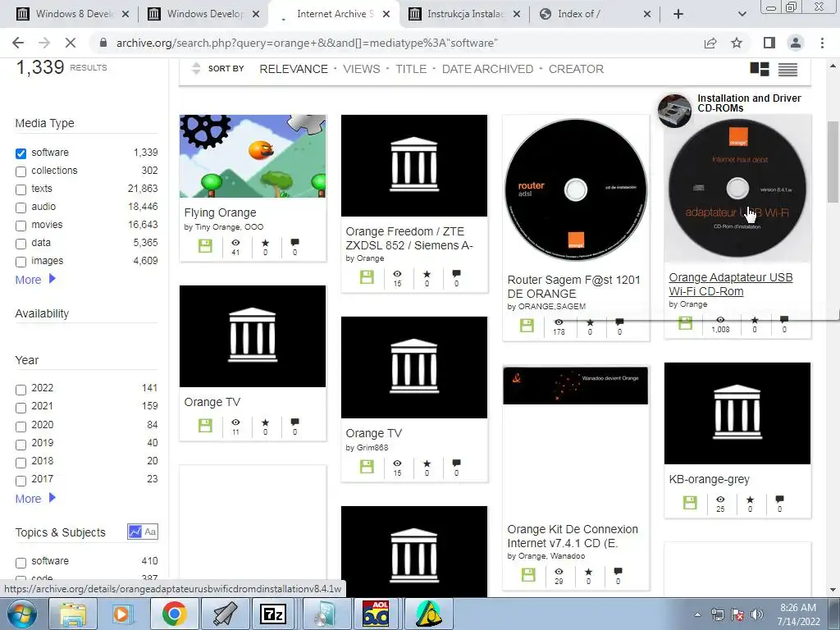Check the texts media type filter
The width and height of the screenshot is (840, 630).
click(x=21, y=189)
